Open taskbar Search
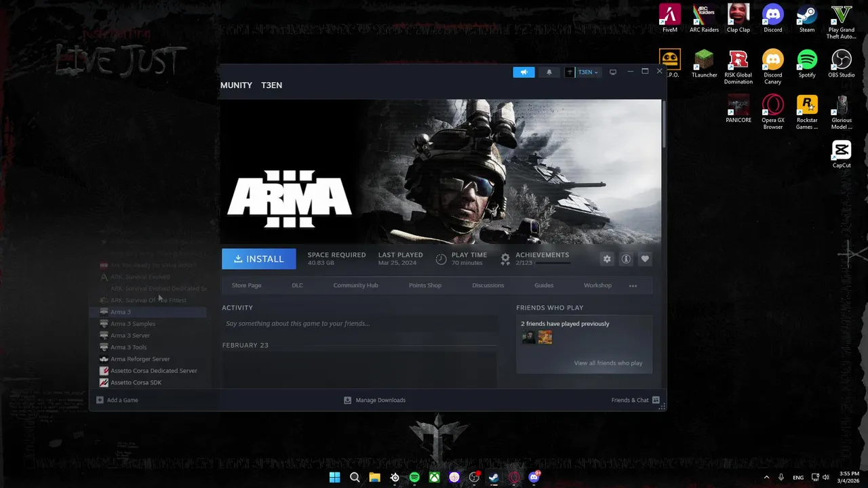The width and height of the screenshot is (868, 488). 355,477
